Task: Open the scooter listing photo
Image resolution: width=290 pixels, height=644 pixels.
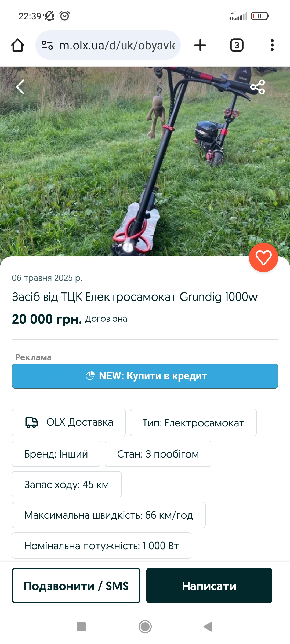Action: (x=145, y=161)
